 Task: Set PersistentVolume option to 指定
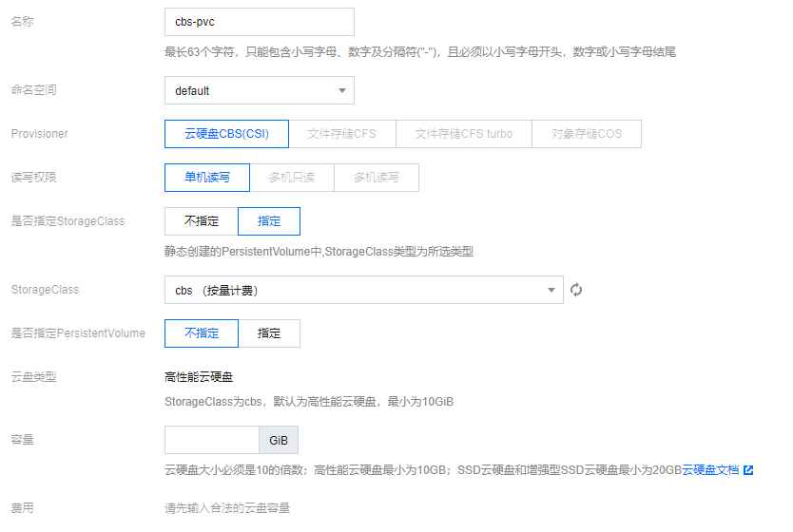pos(269,333)
